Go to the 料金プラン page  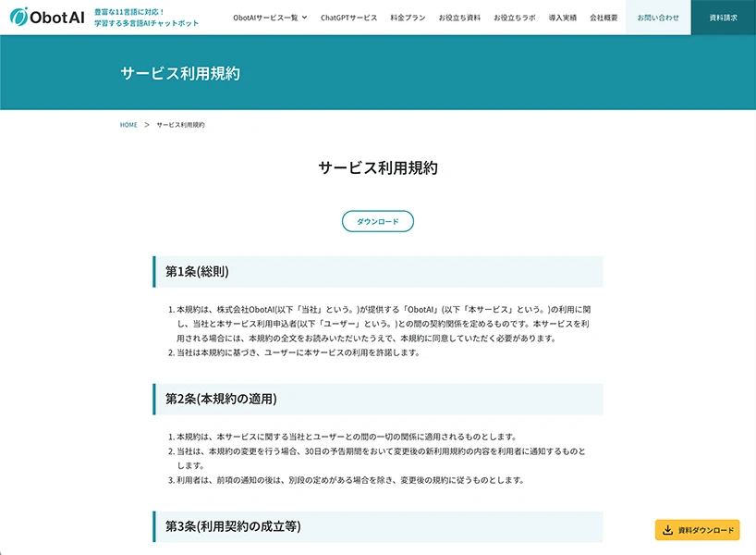[408, 18]
